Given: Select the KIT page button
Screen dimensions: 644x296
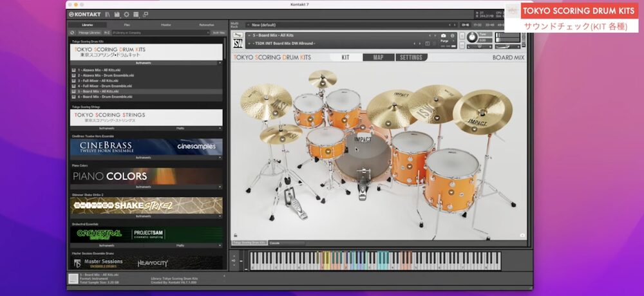Looking at the screenshot, I should pos(345,57).
